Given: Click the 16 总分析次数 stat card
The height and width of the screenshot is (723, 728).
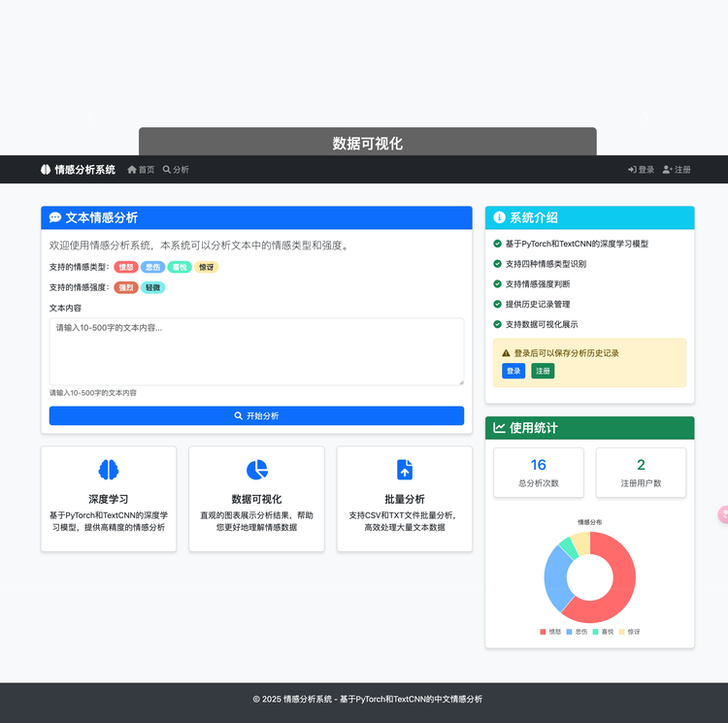Looking at the screenshot, I should point(539,473).
